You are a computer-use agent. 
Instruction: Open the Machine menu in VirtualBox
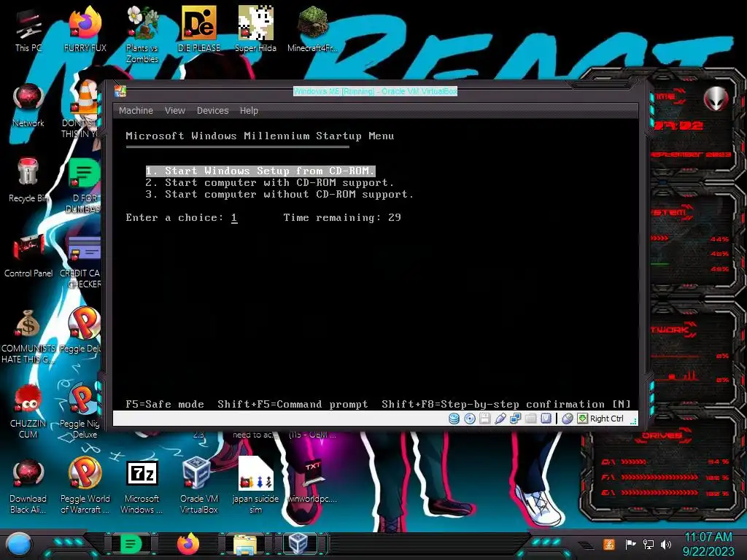coord(136,111)
